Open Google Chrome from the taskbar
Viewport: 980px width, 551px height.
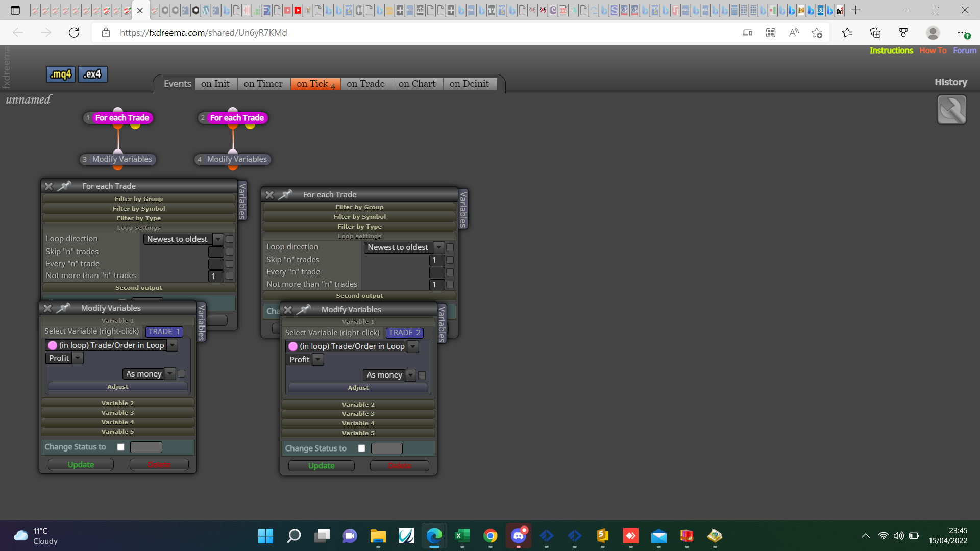491,536
